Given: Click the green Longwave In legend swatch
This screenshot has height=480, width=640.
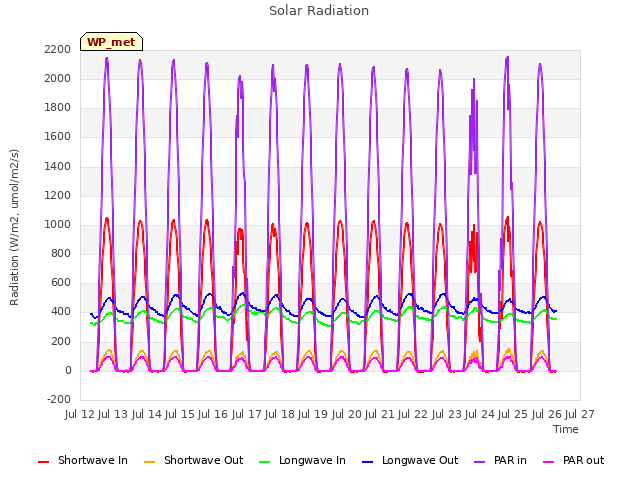Looking at the screenshot, I should [x=264, y=462].
